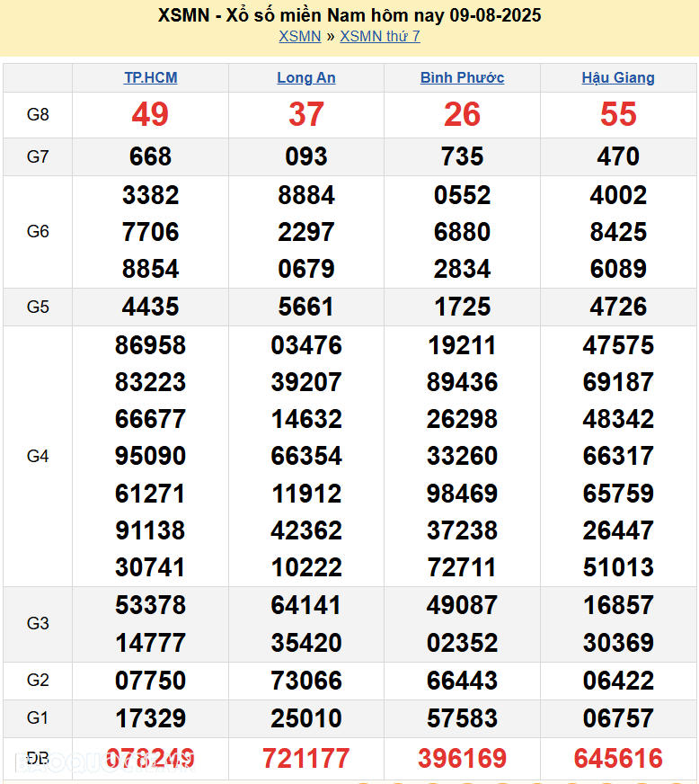Click the ĐB special prize row label
This screenshot has width=699, height=784.
tap(38, 758)
